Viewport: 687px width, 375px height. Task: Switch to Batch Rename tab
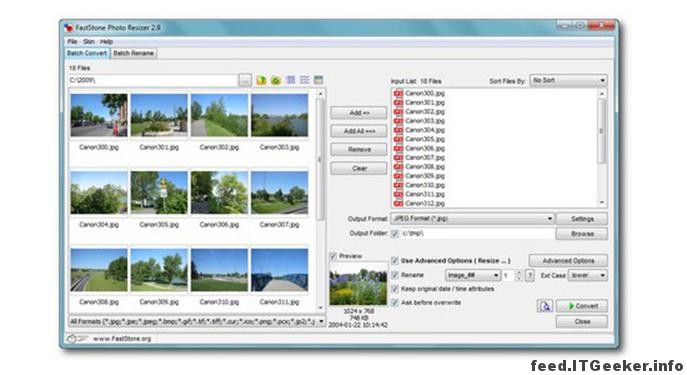coord(133,53)
